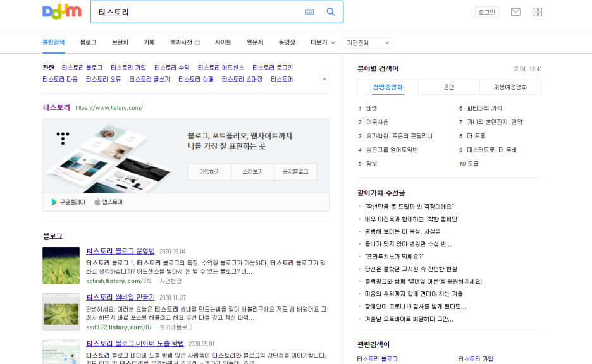Open blog post 티스토리 썸네일 만들기

coord(120,297)
